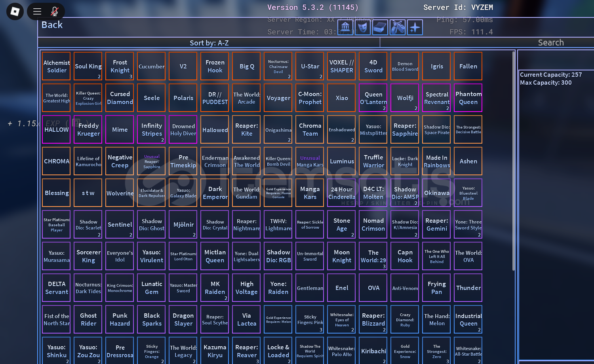Open the hamburger menu in top bar
The height and width of the screenshot is (364, 594).
(x=37, y=11)
